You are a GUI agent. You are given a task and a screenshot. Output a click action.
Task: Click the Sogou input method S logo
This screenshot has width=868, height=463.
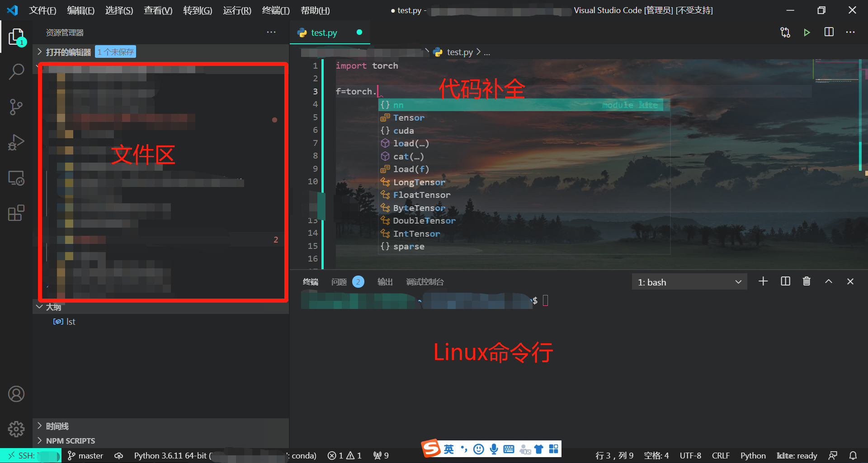[x=431, y=448]
